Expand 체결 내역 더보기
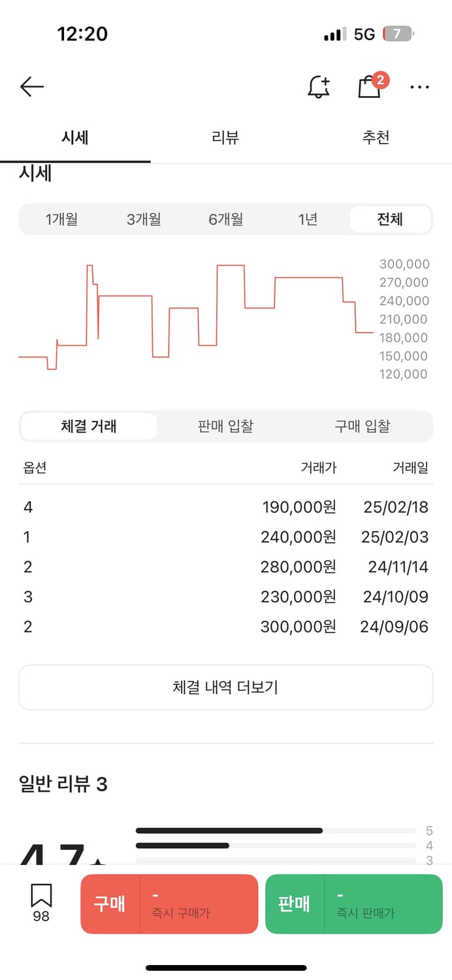452x980 pixels. click(225, 687)
